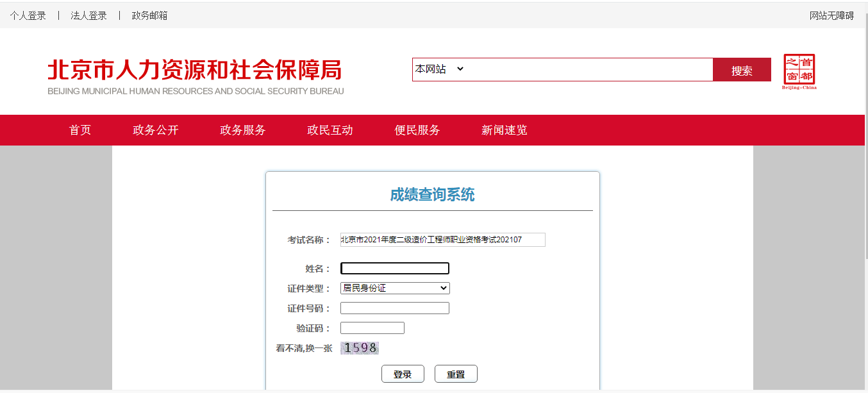
Task: Click the 证件号码 input field
Action: (395, 308)
